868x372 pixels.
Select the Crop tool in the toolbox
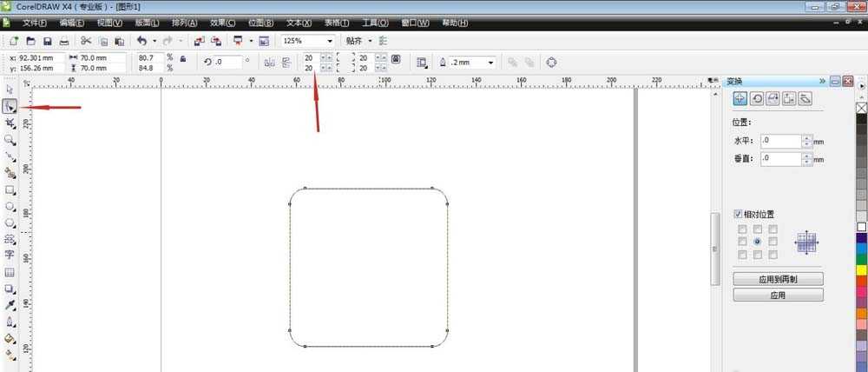point(10,123)
